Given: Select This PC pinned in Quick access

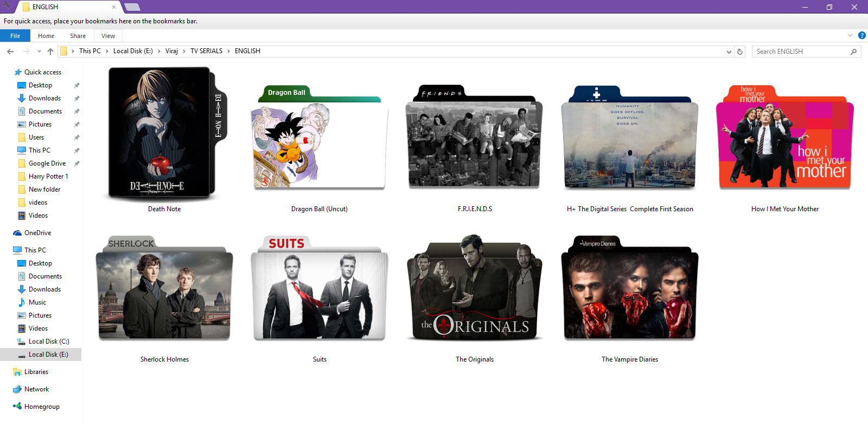Looking at the screenshot, I should point(40,150).
